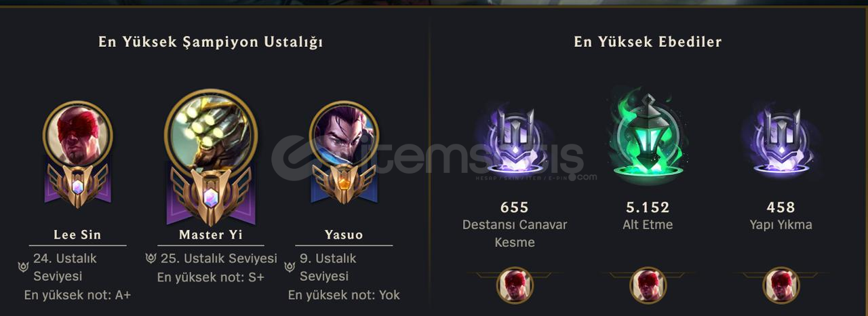Image resolution: width=868 pixels, height=316 pixels.
Task: Click the Yasuo name label
Action: click(344, 235)
